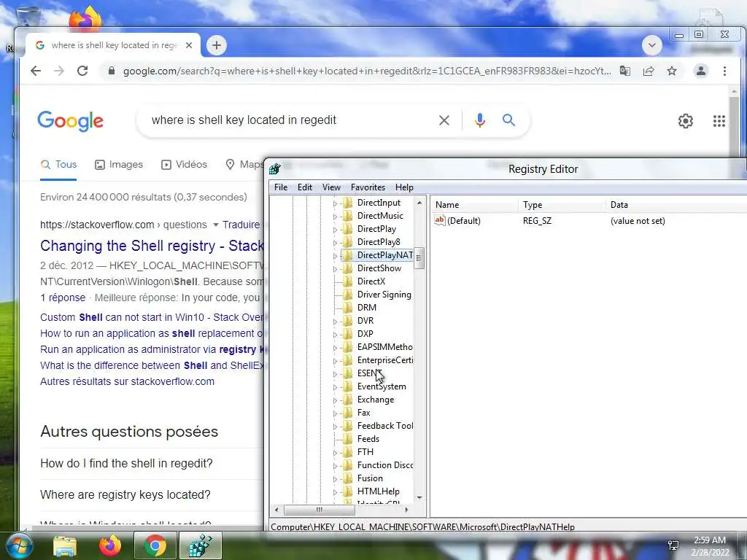Viewport: 747px width, 560px height.
Task: Open Chrome's three-dot menu
Action: [x=724, y=71]
